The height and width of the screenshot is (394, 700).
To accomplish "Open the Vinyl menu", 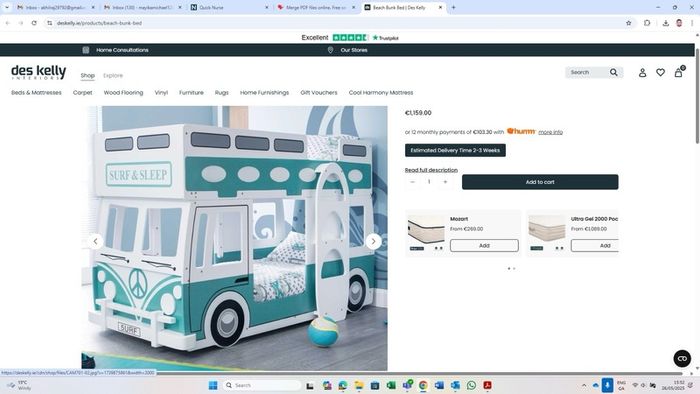I will (x=161, y=93).
